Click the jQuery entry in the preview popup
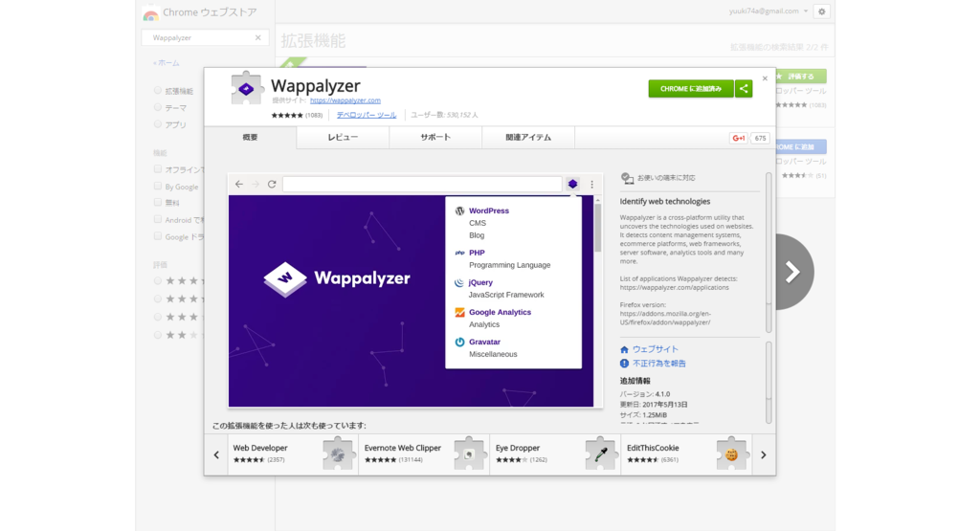The width and height of the screenshot is (980, 531). (x=480, y=282)
